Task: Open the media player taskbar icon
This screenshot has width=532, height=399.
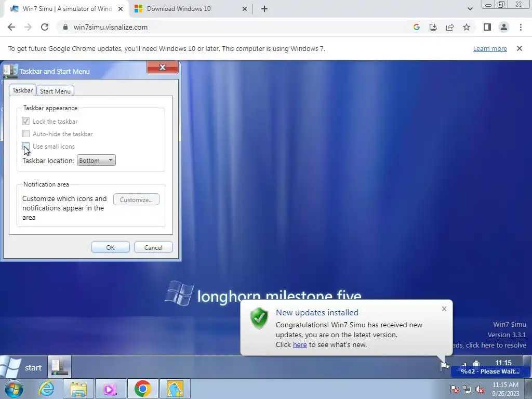Action: [110, 389]
